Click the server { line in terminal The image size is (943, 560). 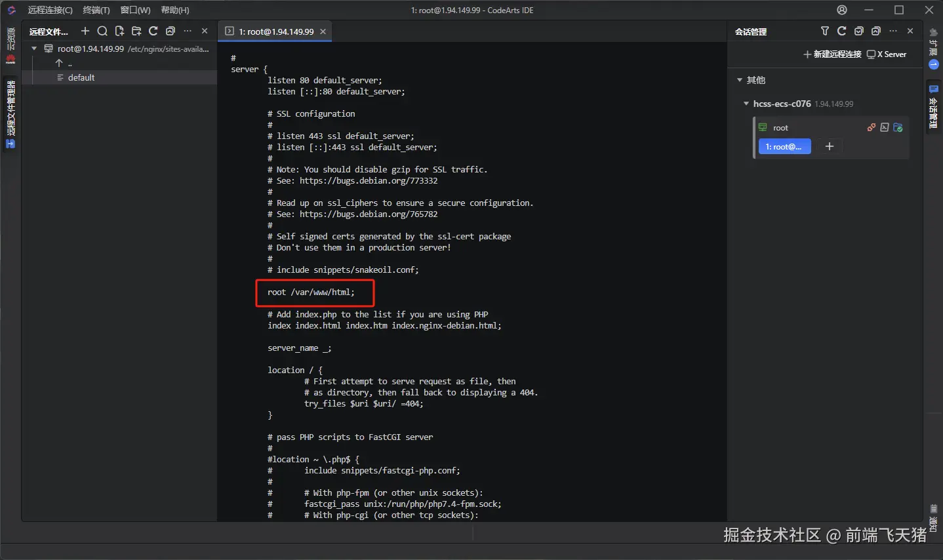[x=249, y=69]
